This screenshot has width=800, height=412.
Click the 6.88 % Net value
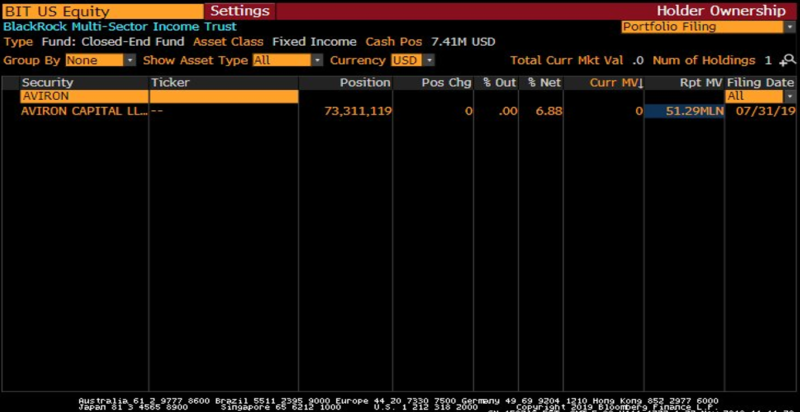[550, 111]
